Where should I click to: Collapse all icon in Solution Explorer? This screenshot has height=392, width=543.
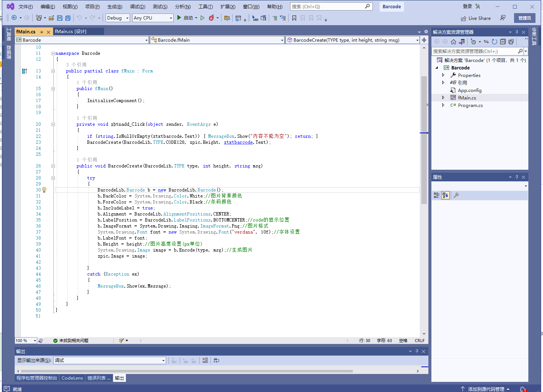click(503, 42)
